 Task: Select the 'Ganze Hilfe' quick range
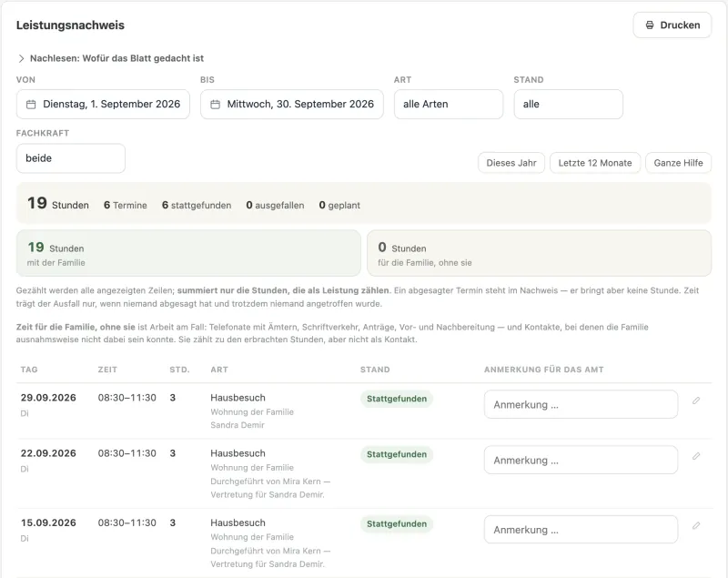tap(678, 163)
